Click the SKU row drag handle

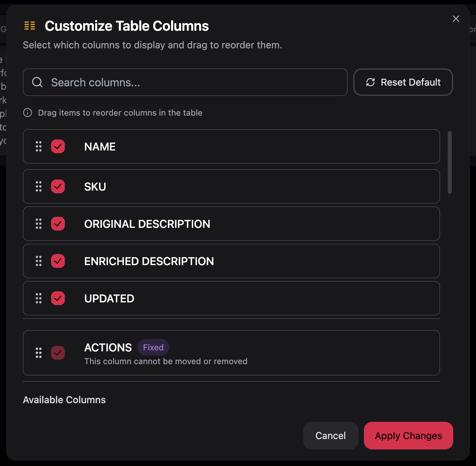(x=39, y=186)
